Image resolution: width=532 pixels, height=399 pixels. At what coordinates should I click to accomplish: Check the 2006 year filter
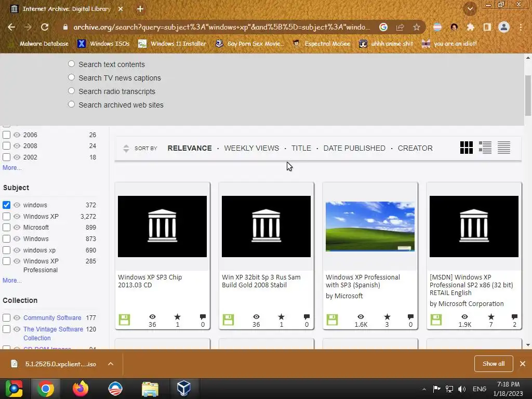(x=6, y=135)
